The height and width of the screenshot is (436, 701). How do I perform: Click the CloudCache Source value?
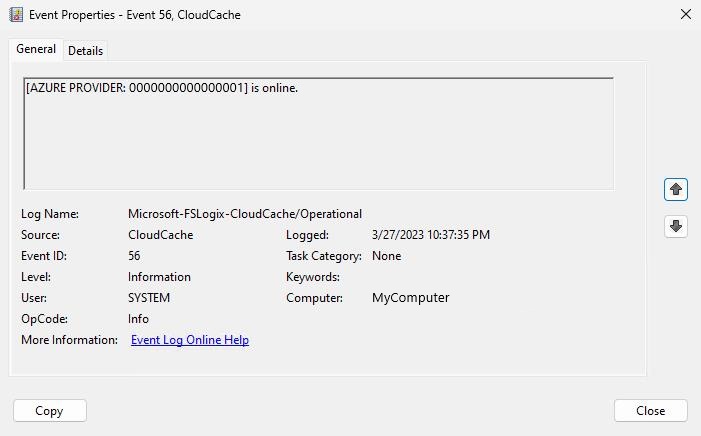point(161,235)
